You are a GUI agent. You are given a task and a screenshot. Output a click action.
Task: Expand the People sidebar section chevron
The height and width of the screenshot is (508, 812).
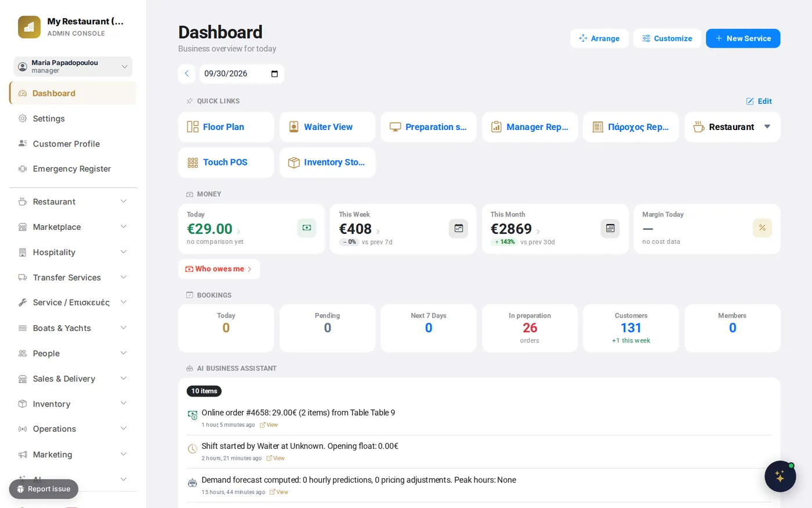pos(124,353)
